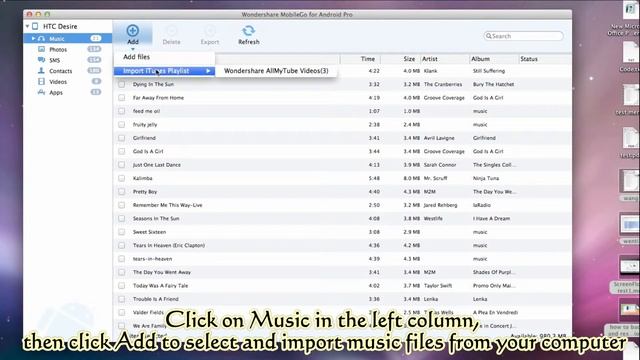
Task: Tick checkbox for Dying In The Sun
Action: (x=122, y=84)
